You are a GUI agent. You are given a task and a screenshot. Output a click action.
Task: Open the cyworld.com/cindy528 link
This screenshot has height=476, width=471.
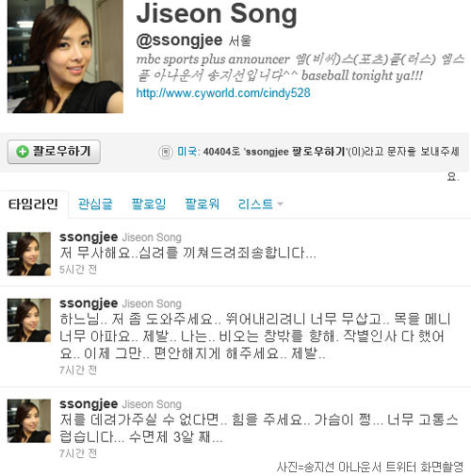(x=223, y=93)
